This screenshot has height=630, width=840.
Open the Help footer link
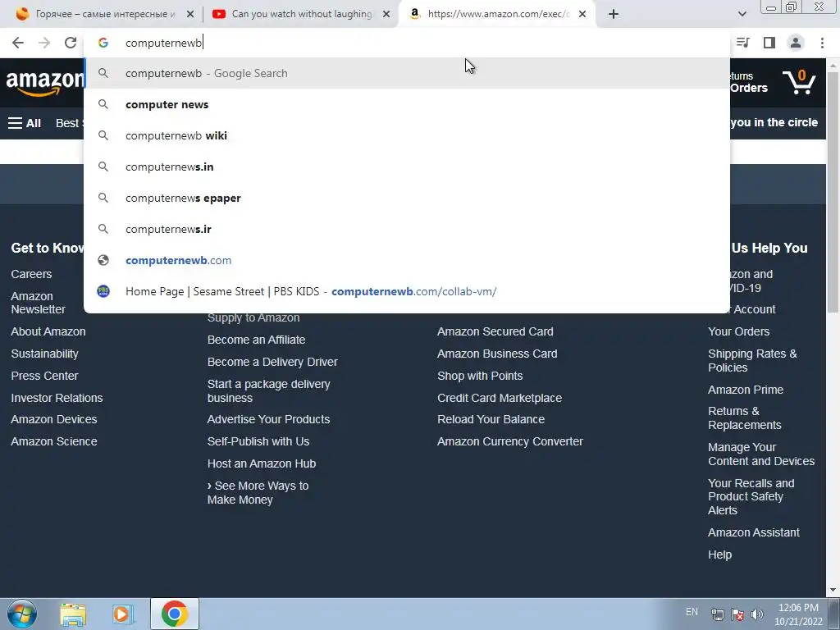point(719,555)
